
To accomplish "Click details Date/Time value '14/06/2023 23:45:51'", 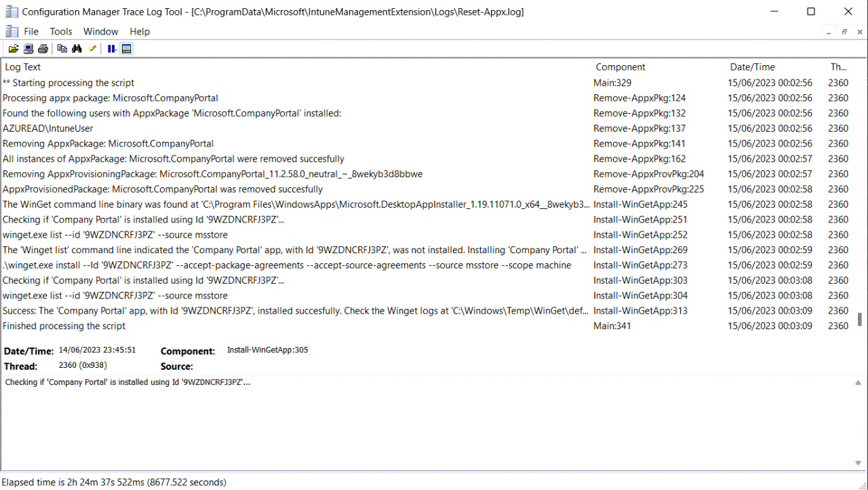I will click(98, 350).
